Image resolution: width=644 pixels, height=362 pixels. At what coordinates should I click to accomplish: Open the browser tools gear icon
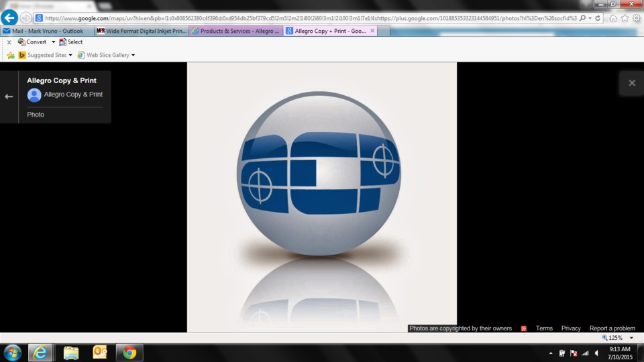point(636,18)
